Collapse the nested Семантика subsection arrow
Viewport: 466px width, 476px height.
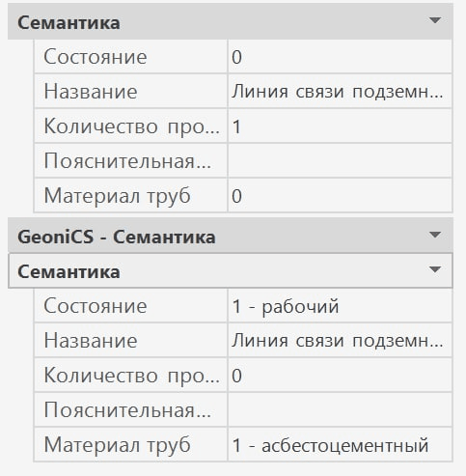click(x=435, y=269)
